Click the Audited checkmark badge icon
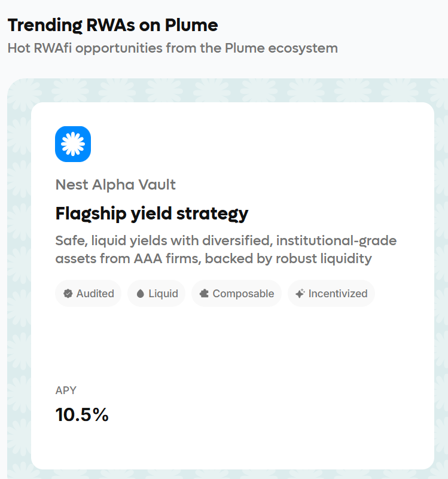 point(68,294)
